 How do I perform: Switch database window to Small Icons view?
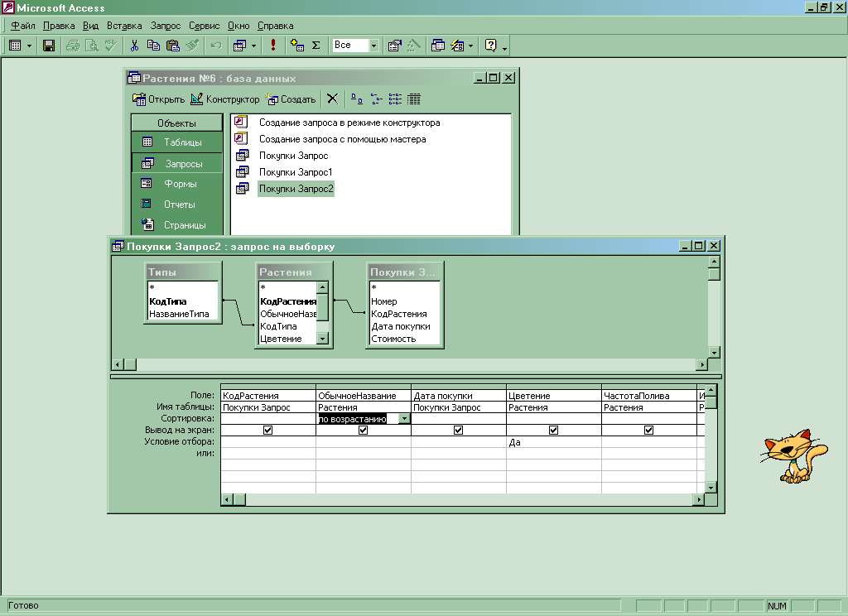pos(377,99)
